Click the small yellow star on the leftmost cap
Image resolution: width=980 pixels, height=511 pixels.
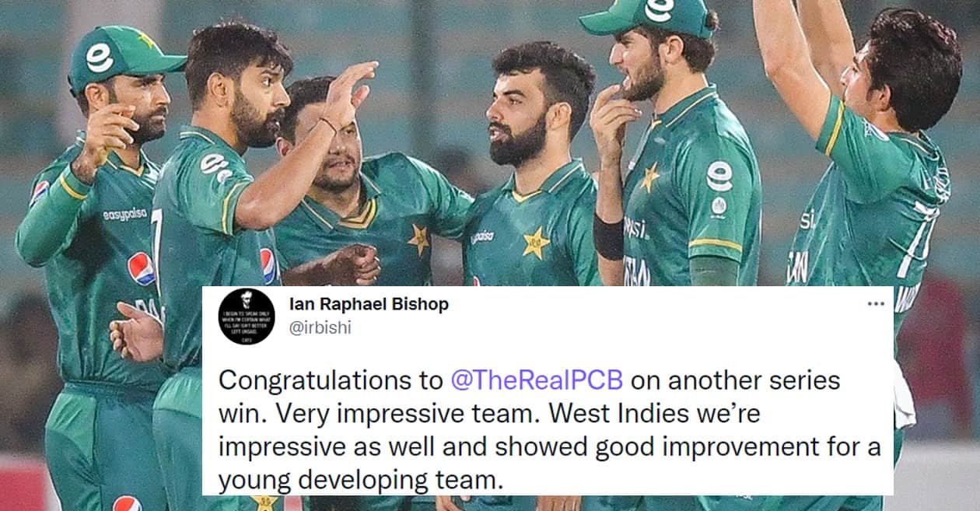tap(146, 39)
